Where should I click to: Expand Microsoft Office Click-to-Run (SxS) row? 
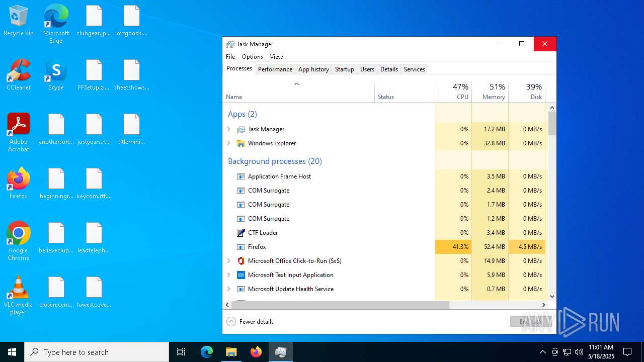[228, 261]
